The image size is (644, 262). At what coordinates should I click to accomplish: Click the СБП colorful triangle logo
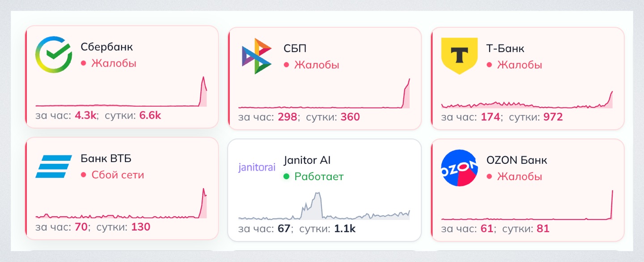pos(256,56)
